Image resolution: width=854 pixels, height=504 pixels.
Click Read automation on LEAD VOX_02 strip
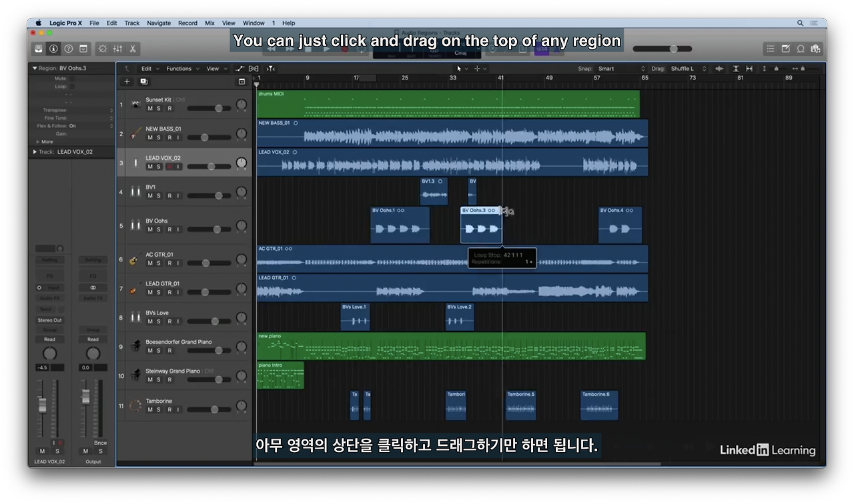tap(49, 339)
